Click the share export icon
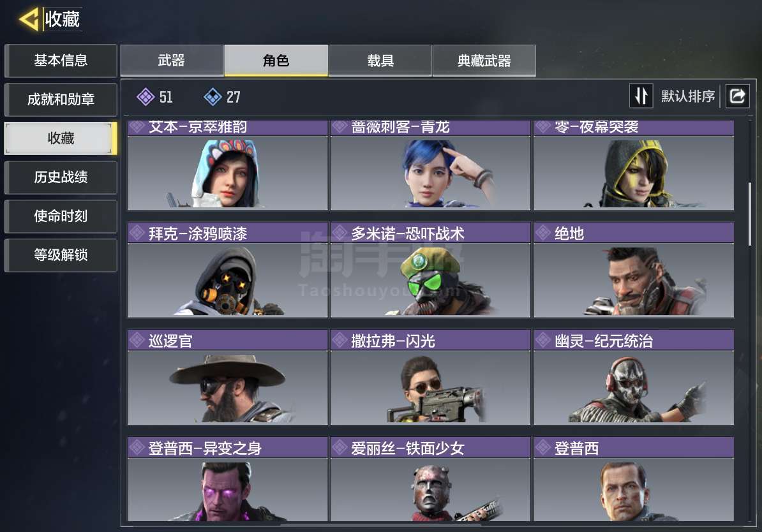Image resolution: width=762 pixels, height=532 pixels. pos(737,96)
